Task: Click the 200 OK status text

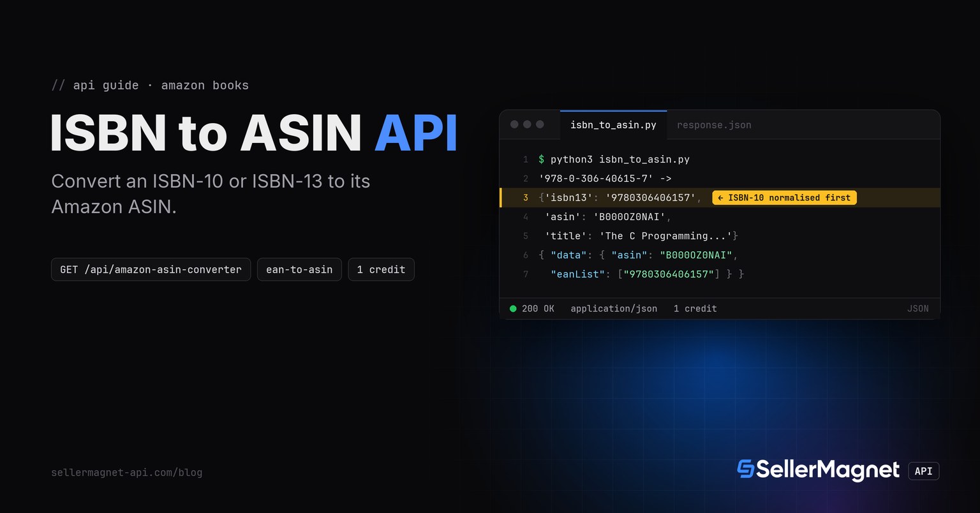Action: [x=538, y=309]
